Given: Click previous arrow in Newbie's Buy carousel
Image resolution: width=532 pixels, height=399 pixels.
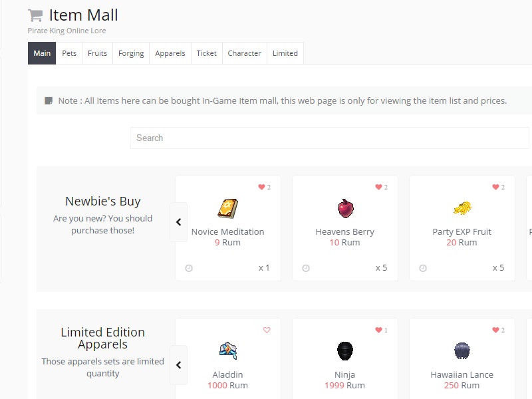Looking at the screenshot, I should tap(178, 222).
